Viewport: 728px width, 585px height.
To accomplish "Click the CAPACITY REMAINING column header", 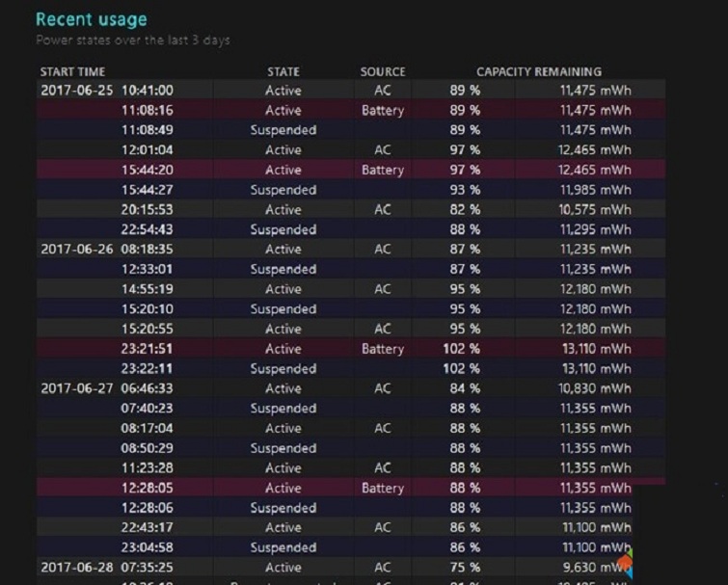I will pos(538,71).
